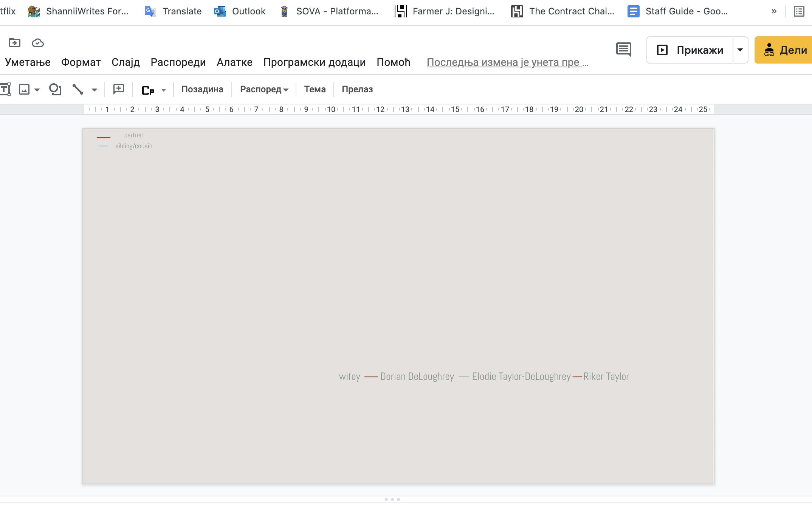Viewport: 812px width, 507px height.
Task: Expand the insert image dropdown arrow
Action: coord(37,90)
